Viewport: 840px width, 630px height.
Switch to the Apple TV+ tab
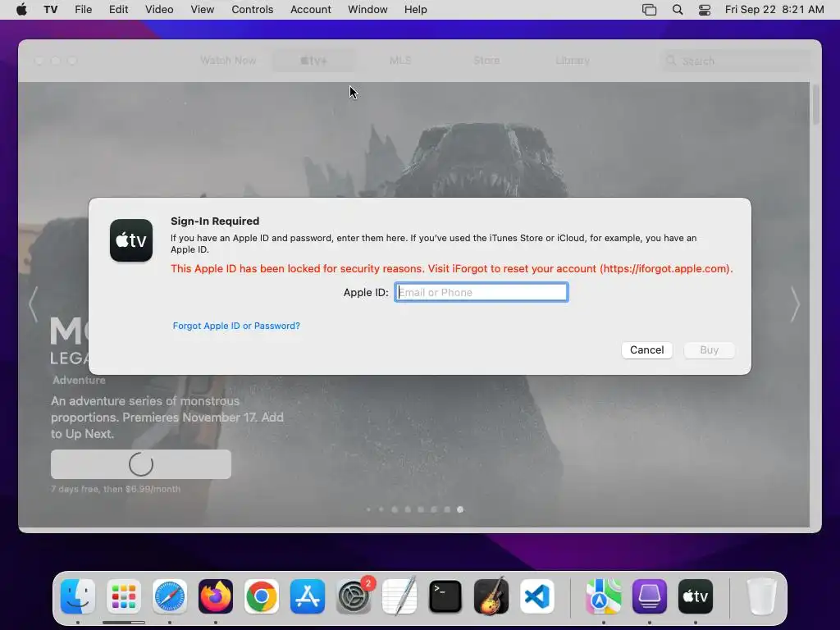pos(313,61)
